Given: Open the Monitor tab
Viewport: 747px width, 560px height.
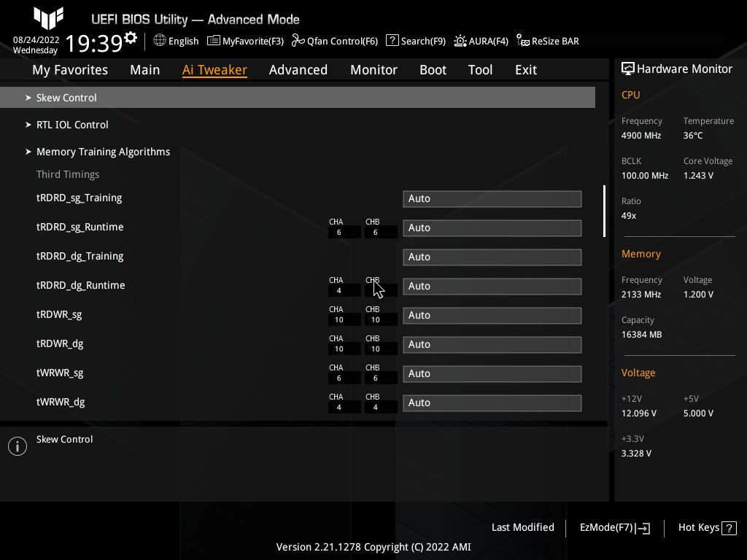Looking at the screenshot, I should point(373,69).
